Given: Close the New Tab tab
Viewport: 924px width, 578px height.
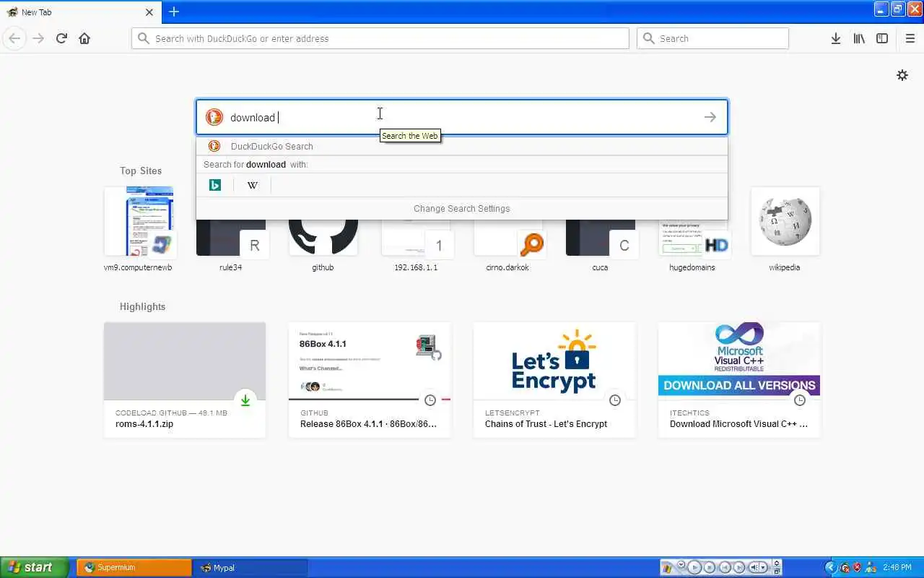Looking at the screenshot, I should point(149,12).
